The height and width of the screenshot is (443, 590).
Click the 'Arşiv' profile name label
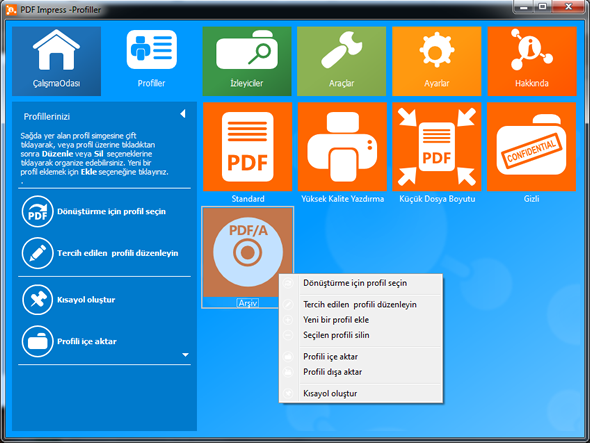tap(248, 303)
